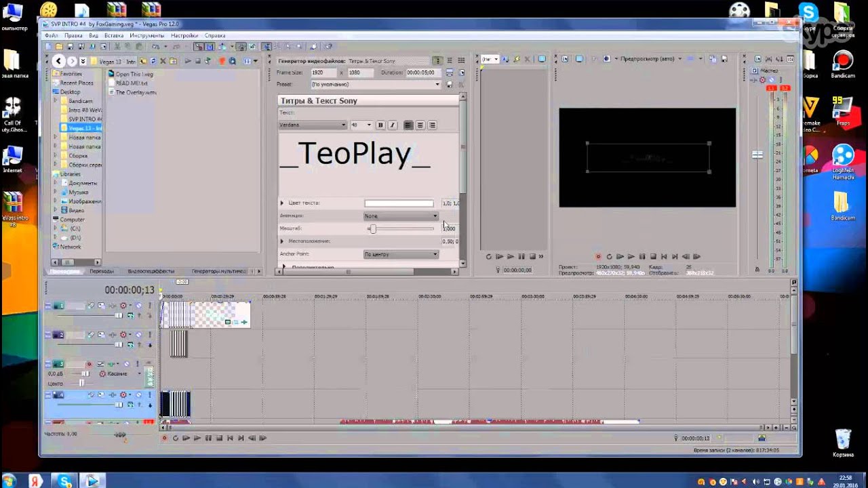Open the animation dropdown showing None

coord(401,216)
